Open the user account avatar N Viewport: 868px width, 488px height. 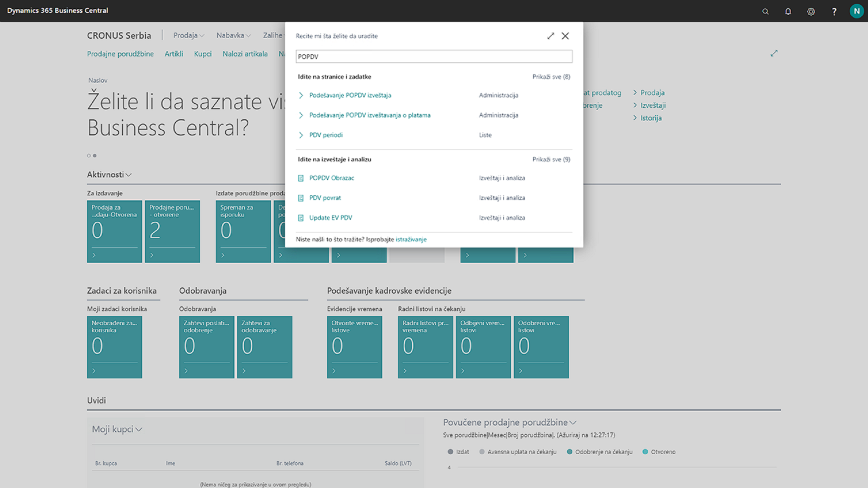(856, 11)
